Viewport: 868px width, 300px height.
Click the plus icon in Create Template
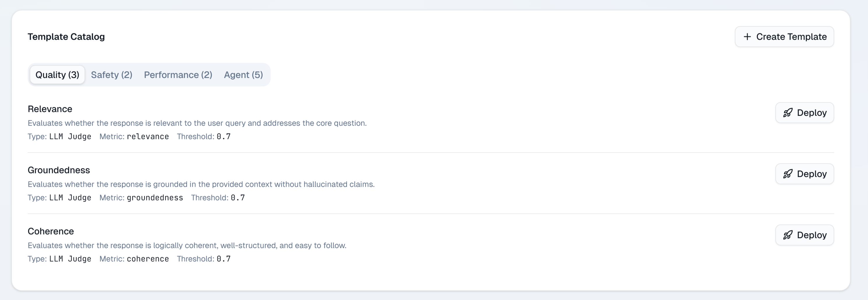click(x=747, y=36)
